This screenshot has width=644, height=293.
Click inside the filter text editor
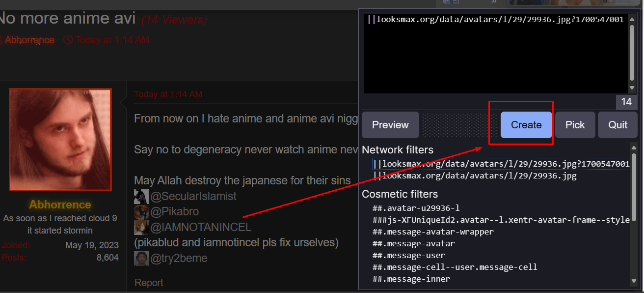(x=495, y=59)
